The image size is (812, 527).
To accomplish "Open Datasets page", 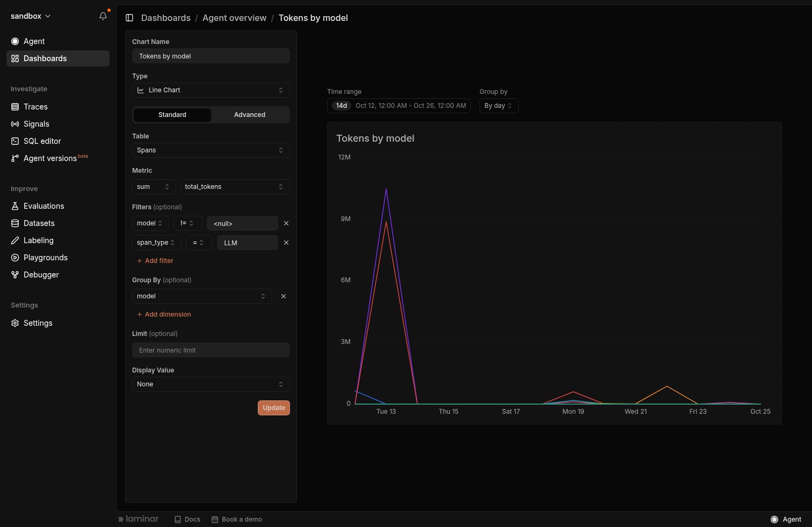I will pos(58,223).
